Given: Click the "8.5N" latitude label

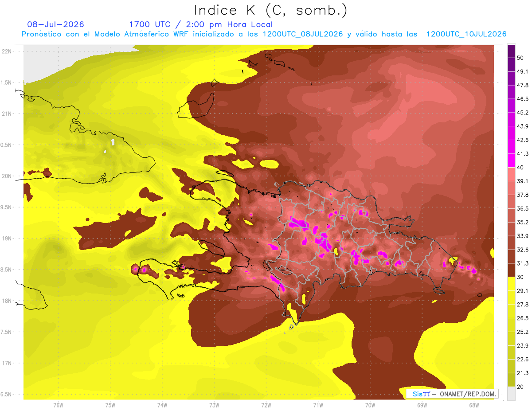Looking at the screenshot, I should pos(6,270).
